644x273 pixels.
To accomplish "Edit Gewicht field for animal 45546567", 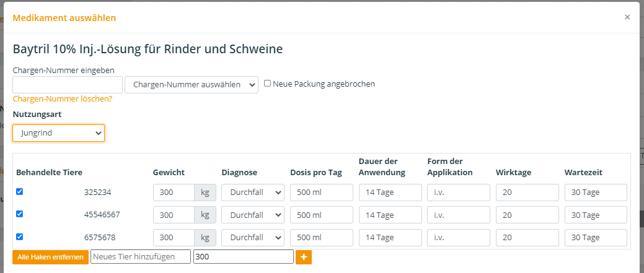I will coord(174,215).
